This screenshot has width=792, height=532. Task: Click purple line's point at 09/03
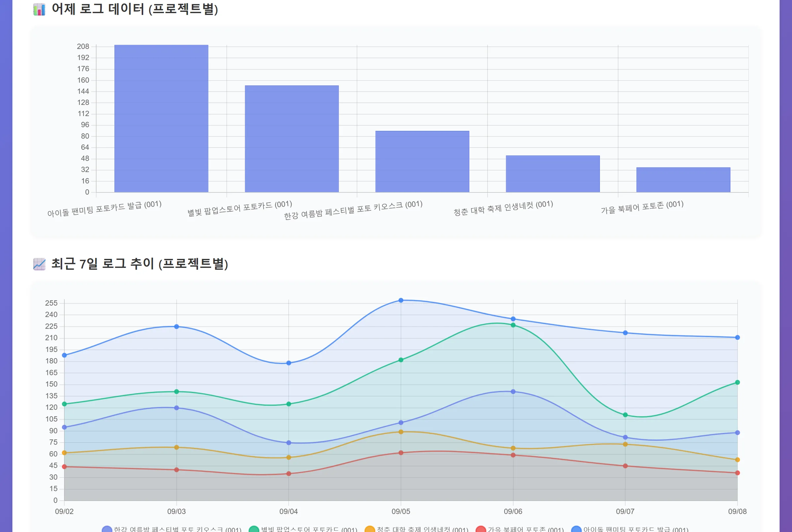pos(177,408)
